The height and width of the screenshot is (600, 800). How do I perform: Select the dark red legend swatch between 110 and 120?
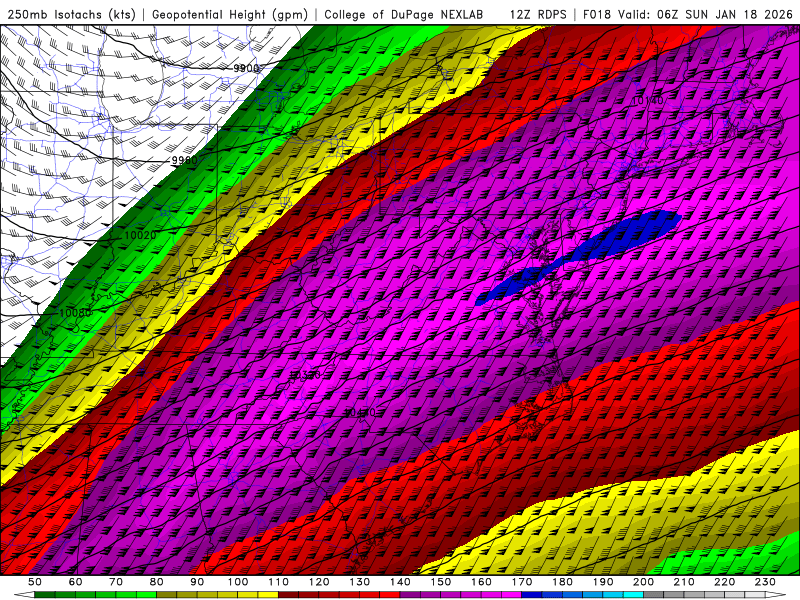tap(288, 595)
